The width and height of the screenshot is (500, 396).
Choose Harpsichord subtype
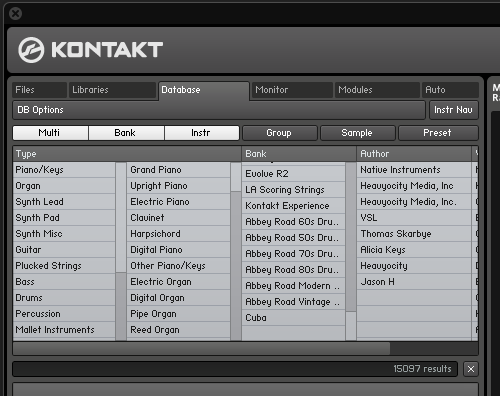[x=178, y=234]
